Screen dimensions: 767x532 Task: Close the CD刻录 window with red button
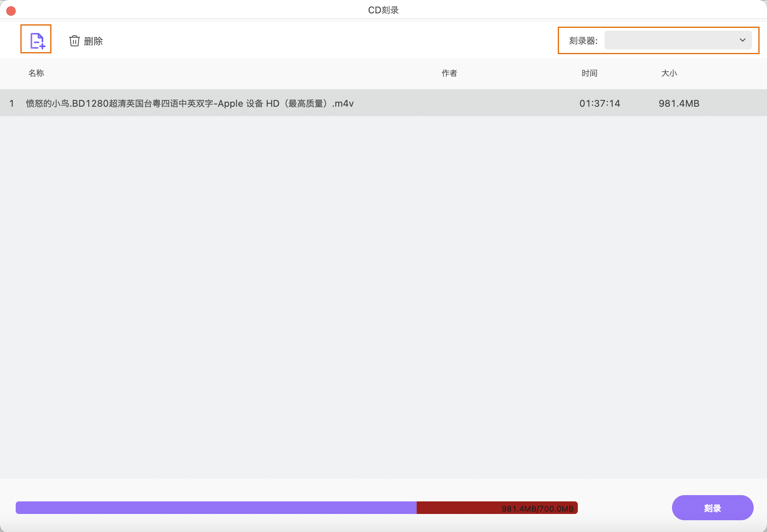pyautogui.click(x=11, y=11)
